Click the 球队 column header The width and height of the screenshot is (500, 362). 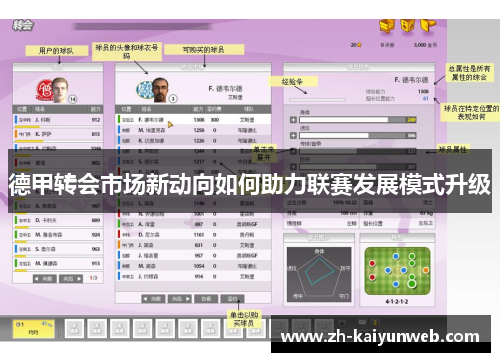tap(249, 109)
